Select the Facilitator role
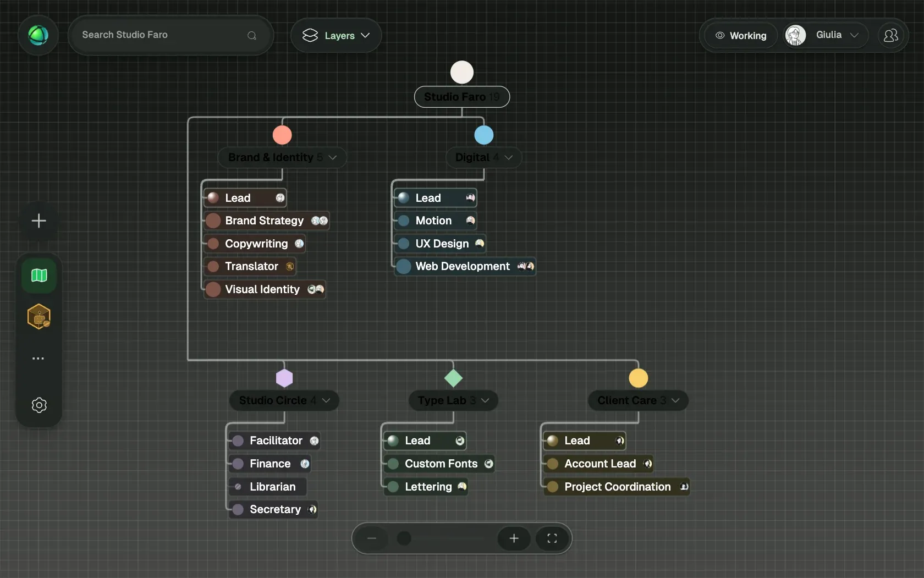 [274, 441]
